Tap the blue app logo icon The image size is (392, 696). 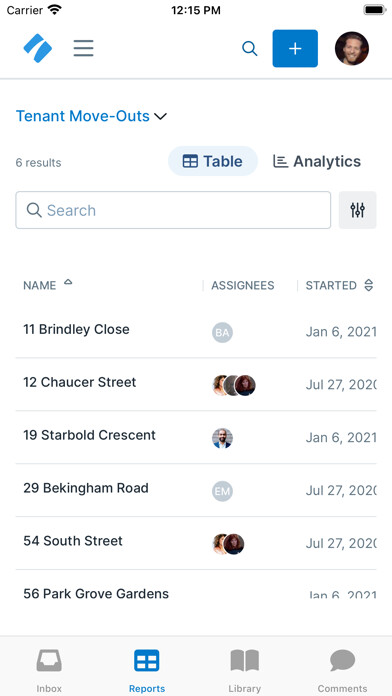click(x=38, y=48)
